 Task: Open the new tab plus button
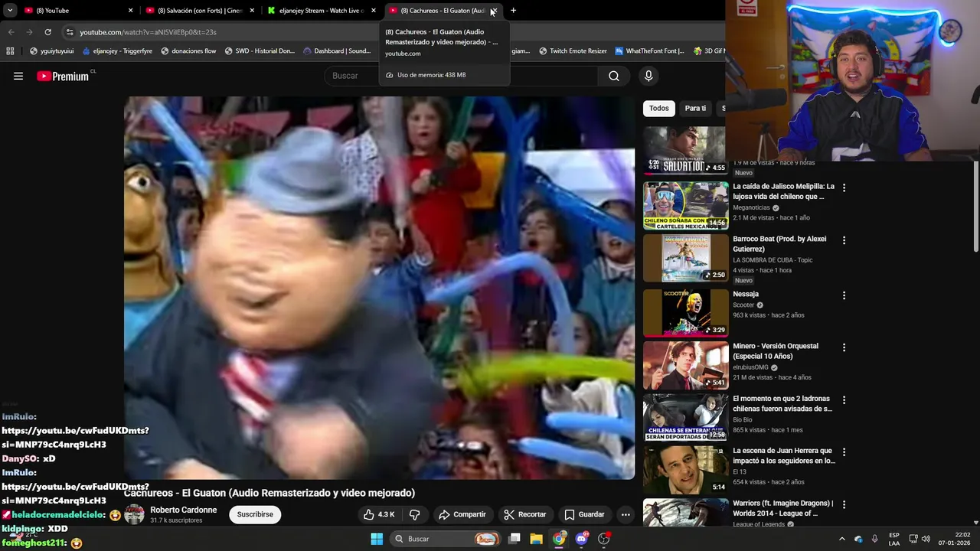click(513, 11)
